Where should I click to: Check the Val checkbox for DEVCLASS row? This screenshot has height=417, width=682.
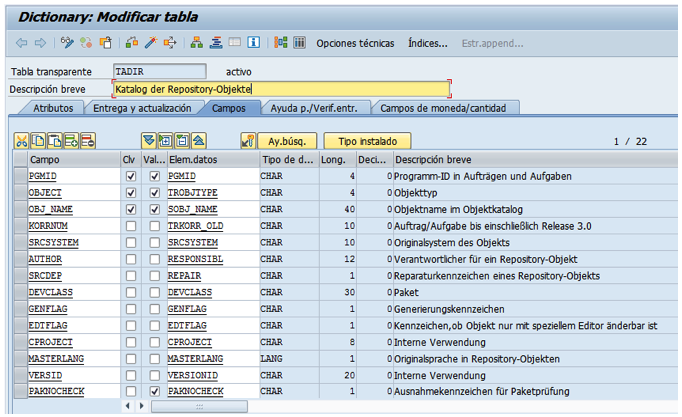coord(154,292)
